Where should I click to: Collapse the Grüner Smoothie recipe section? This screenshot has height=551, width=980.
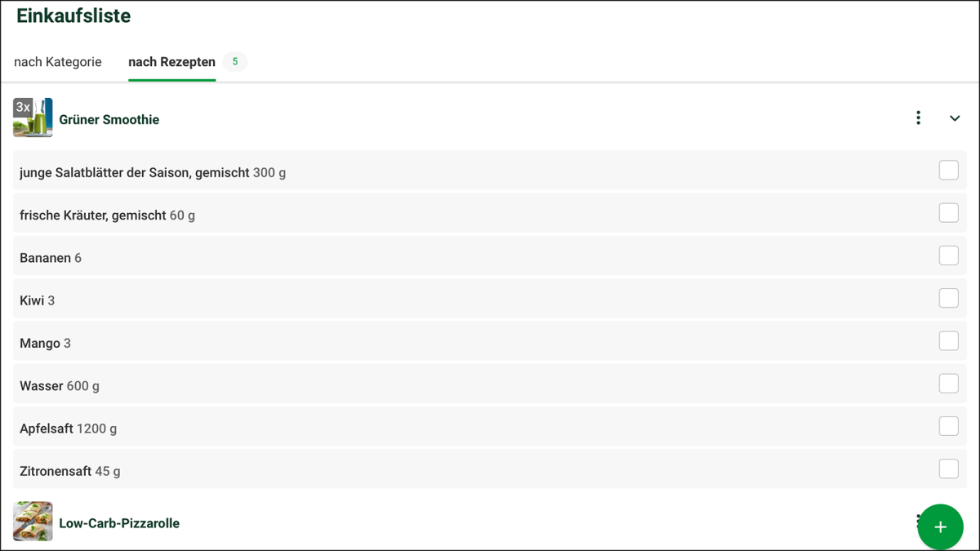click(x=955, y=118)
